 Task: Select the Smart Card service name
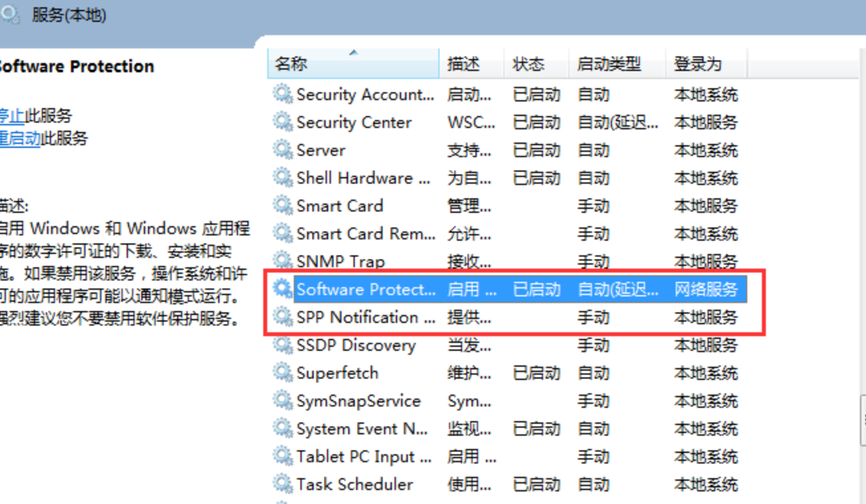pos(340,206)
